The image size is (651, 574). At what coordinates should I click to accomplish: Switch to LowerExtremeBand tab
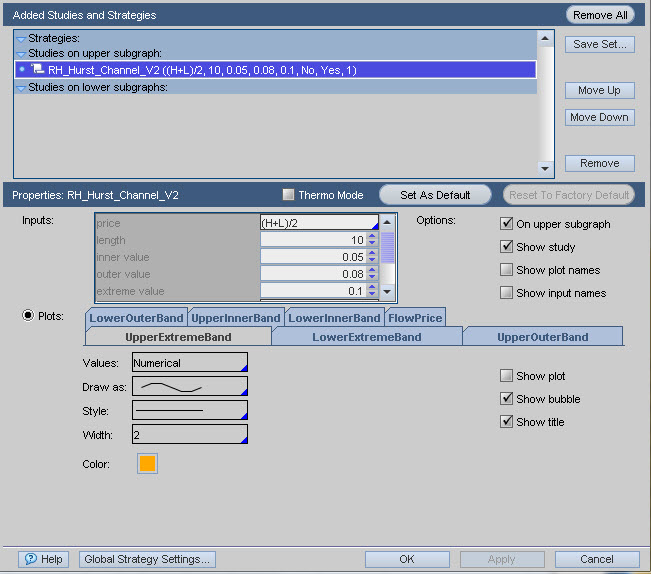(x=367, y=337)
